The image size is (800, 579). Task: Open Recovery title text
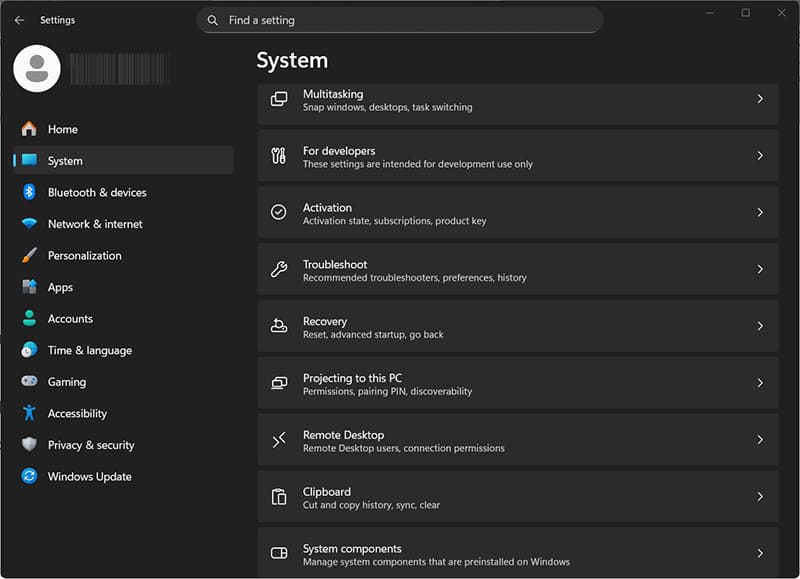coord(325,321)
